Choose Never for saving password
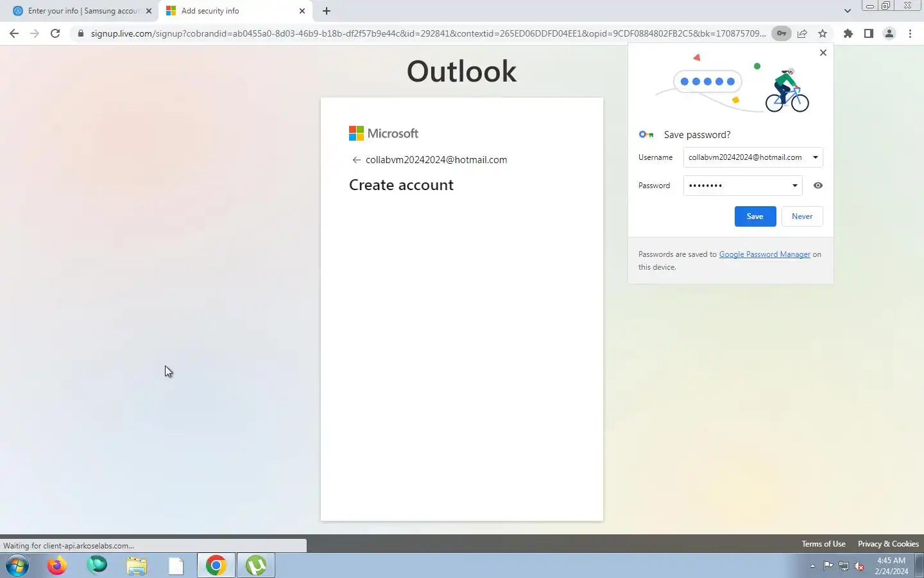This screenshot has width=924, height=578. pos(802,216)
